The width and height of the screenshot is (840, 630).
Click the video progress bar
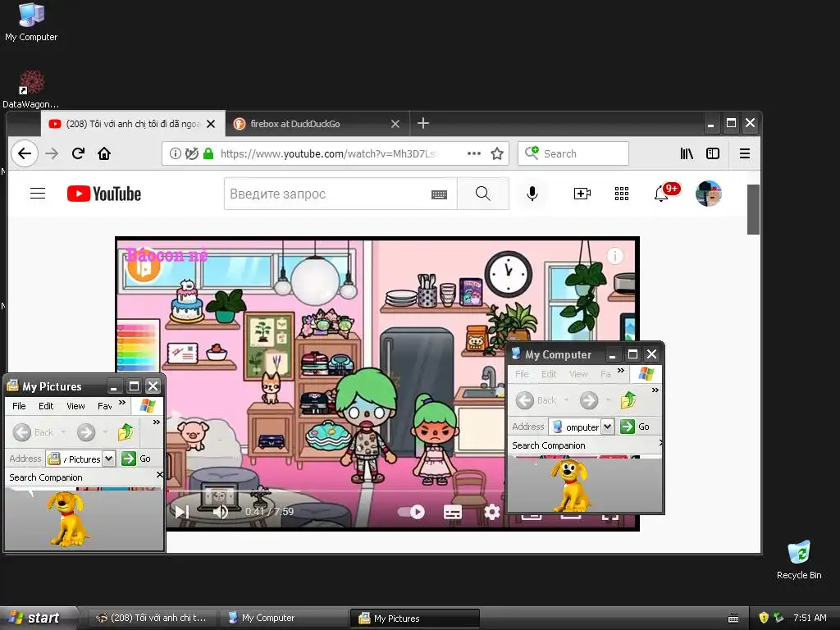tap(336, 491)
